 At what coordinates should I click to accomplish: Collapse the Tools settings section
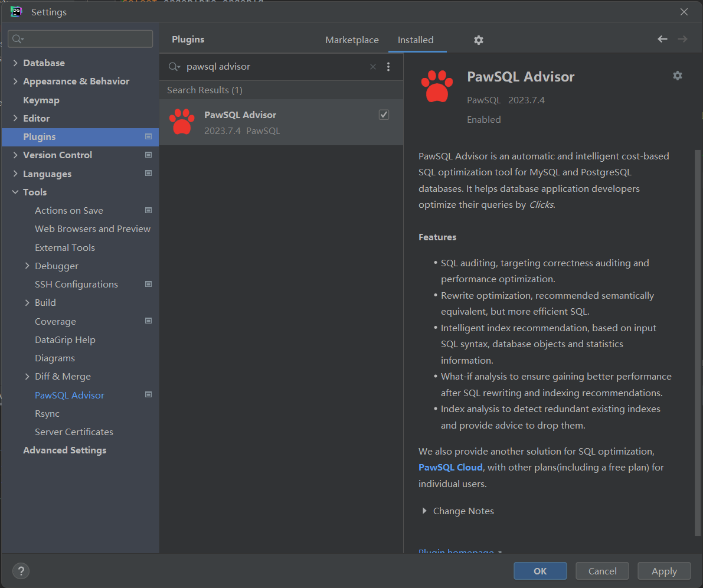(15, 192)
